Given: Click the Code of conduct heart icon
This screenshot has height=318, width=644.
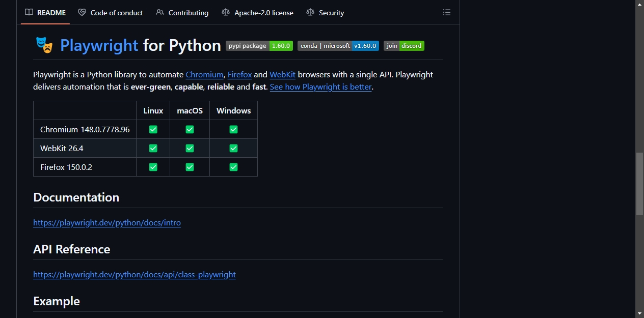Looking at the screenshot, I should [82, 13].
